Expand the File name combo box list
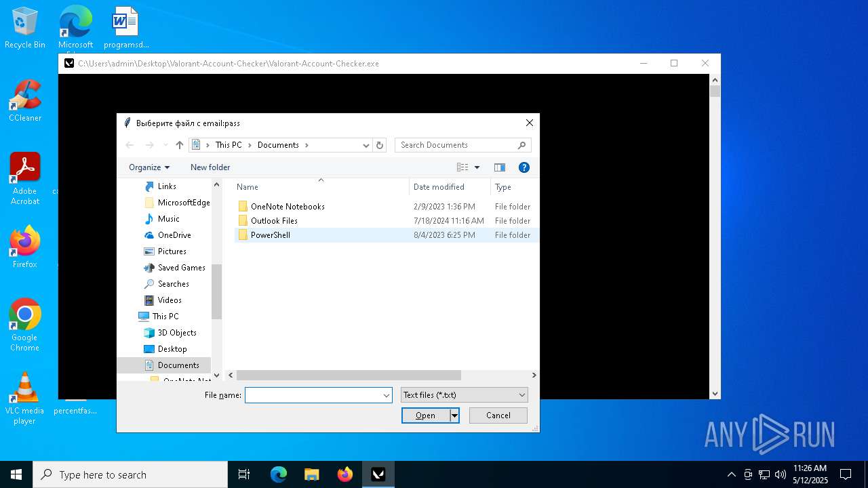868x488 pixels. coord(387,395)
